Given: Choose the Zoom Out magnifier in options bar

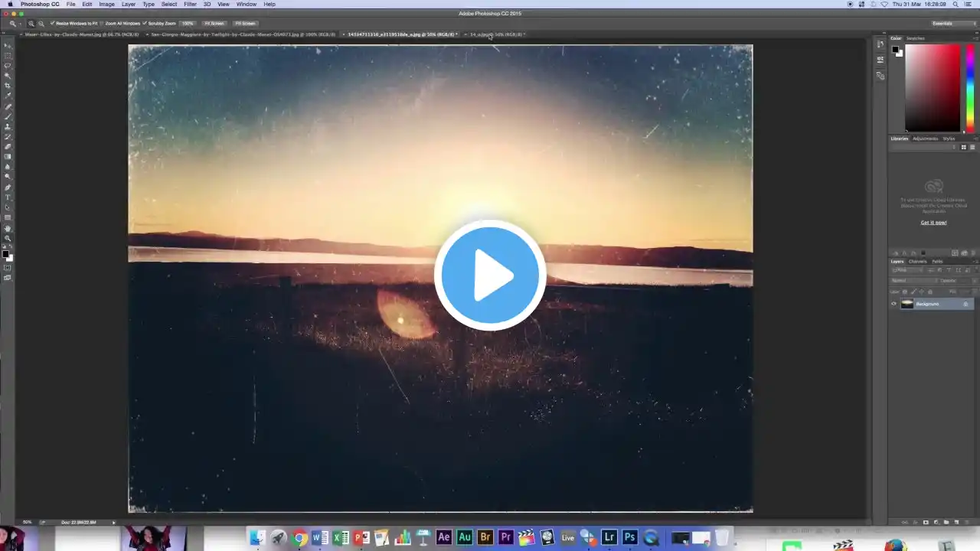Looking at the screenshot, I should click(x=41, y=24).
